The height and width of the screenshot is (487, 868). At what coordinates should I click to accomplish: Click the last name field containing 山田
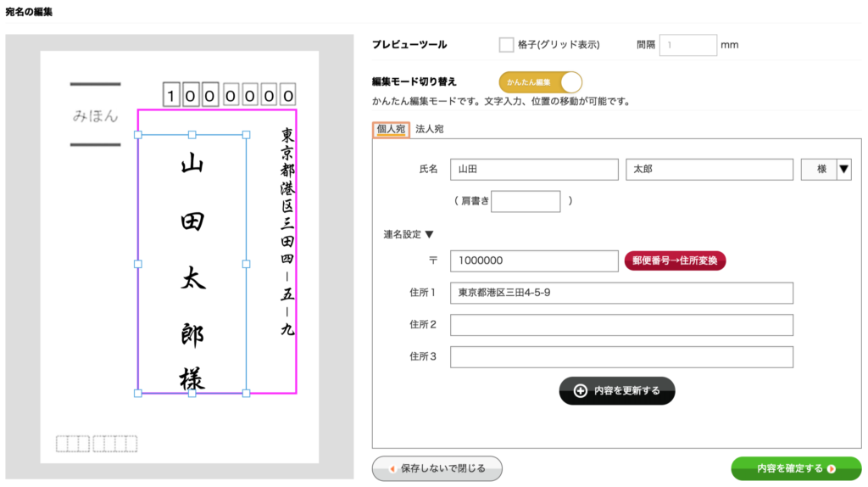click(x=534, y=170)
